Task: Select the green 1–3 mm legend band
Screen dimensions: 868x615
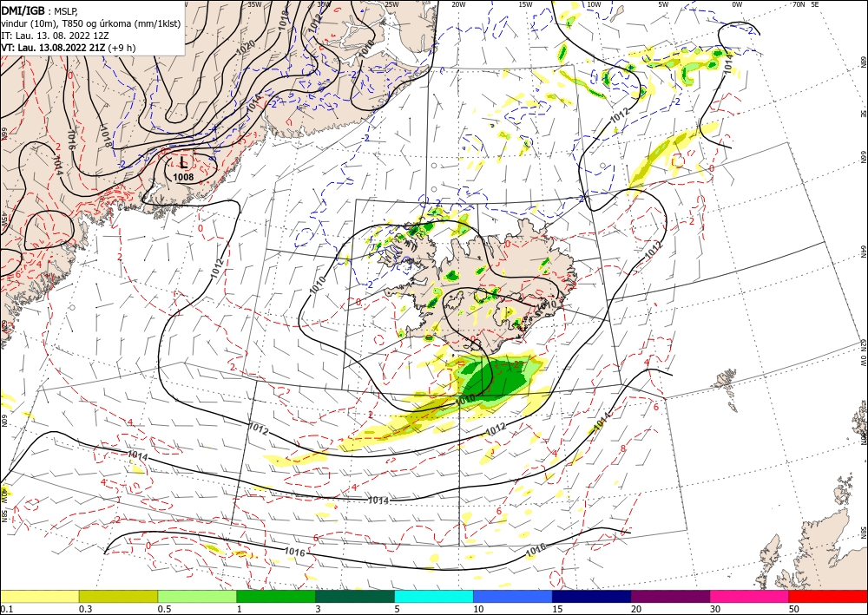Action: click(276, 596)
